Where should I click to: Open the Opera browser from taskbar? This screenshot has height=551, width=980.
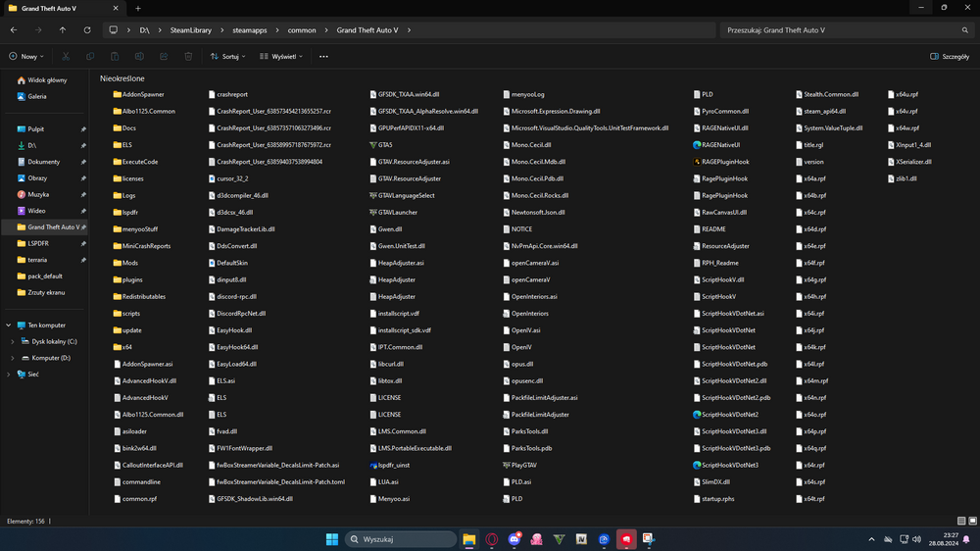492,539
